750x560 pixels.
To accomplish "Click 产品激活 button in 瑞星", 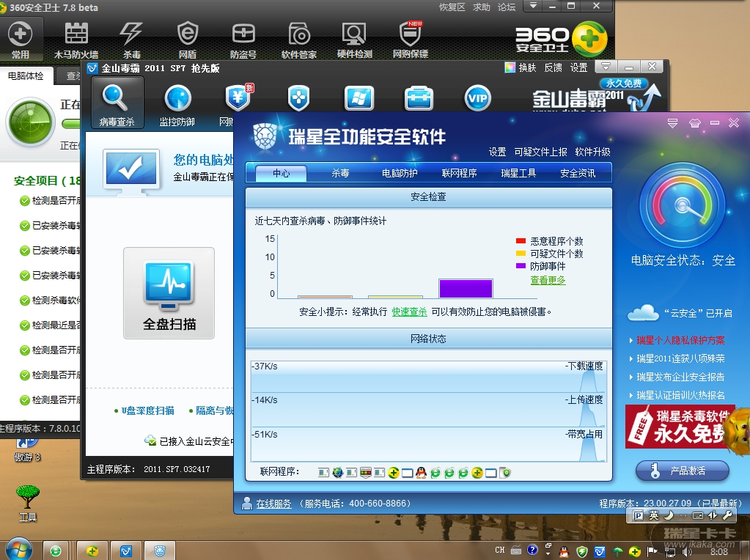I will (x=682, y=471).
